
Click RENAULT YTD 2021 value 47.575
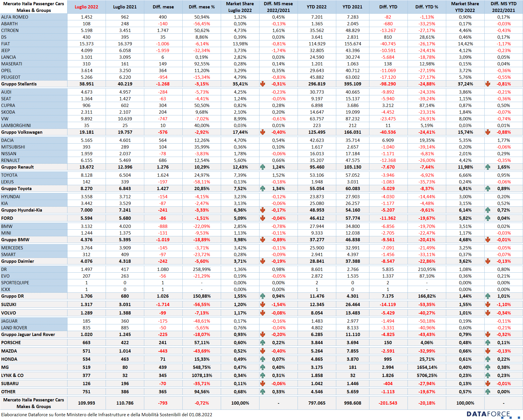click(x=353, y=160)
